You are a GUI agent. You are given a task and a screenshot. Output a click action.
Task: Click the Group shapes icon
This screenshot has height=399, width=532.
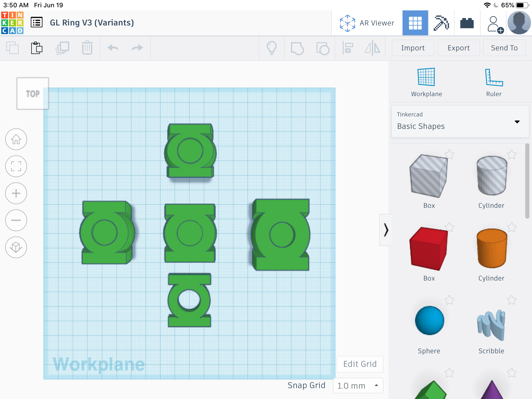(297, 48)
